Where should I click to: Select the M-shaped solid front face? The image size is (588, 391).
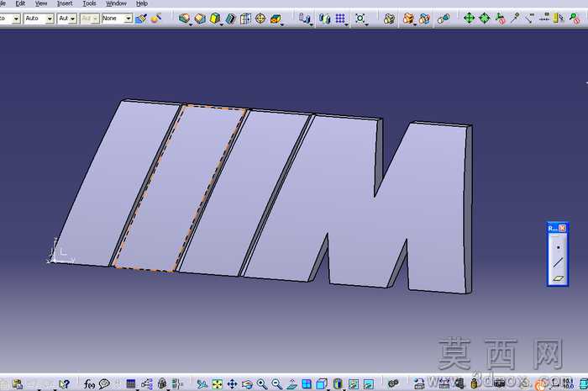(x=353, y=199)
